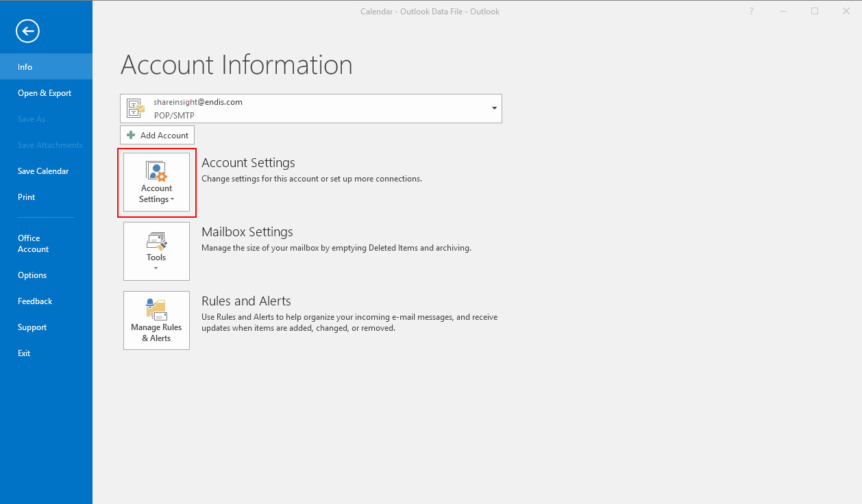
Task: Click Exit to close Outlook
Action: (x=23, y=353)
